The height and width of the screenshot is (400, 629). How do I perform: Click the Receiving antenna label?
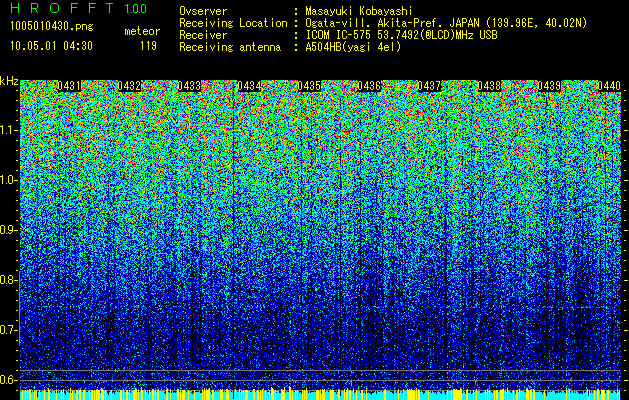point(230,47)
